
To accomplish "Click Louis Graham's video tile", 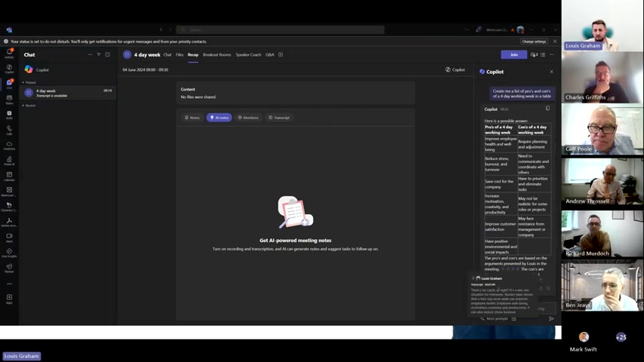I will [x=602, y=26].
